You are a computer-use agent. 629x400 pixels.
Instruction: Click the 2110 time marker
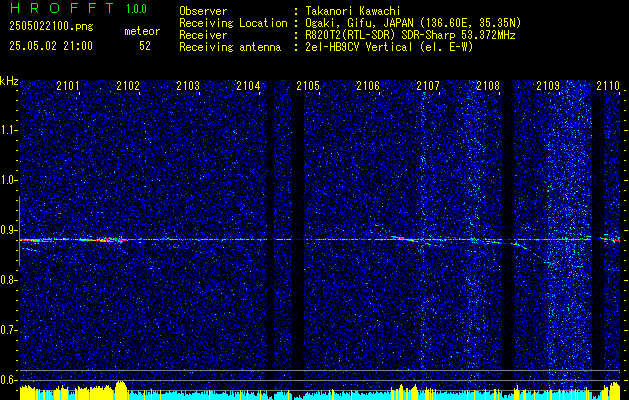pos(608,85)
